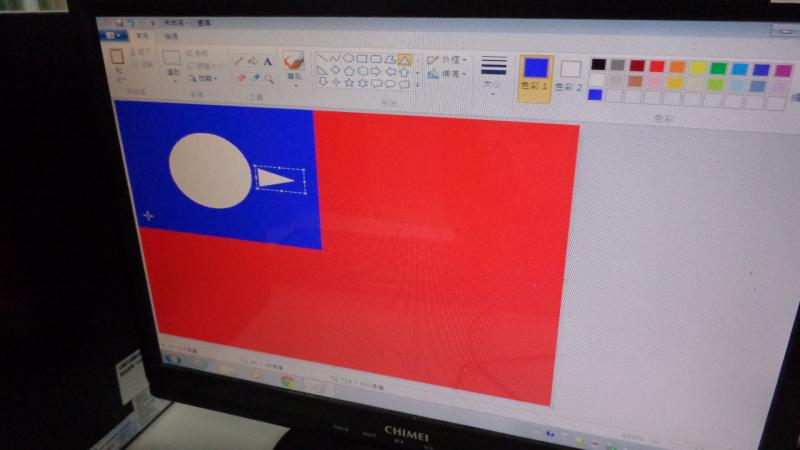Viewport: 800px width, 450px height.
Task: Open the Windows Start button
Action: (173, 359)
